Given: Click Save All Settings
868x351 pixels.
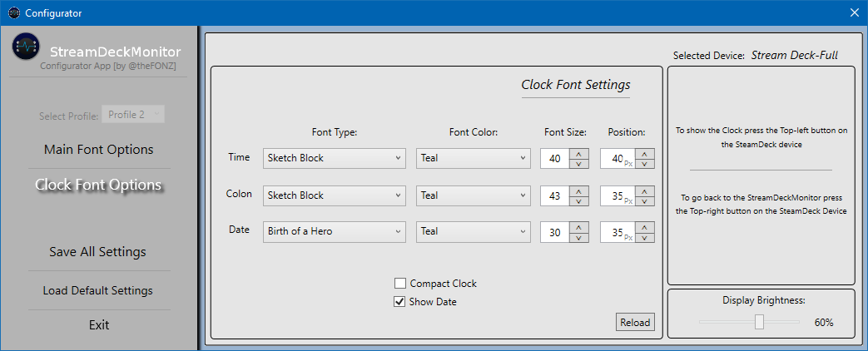Looking at the screenshot, I should (x=98, y=252).
